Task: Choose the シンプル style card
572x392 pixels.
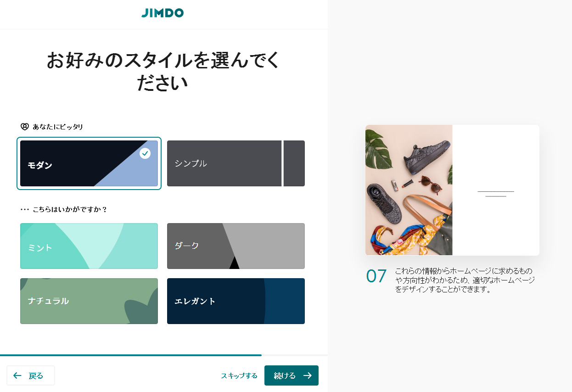Action: point(236,163)
